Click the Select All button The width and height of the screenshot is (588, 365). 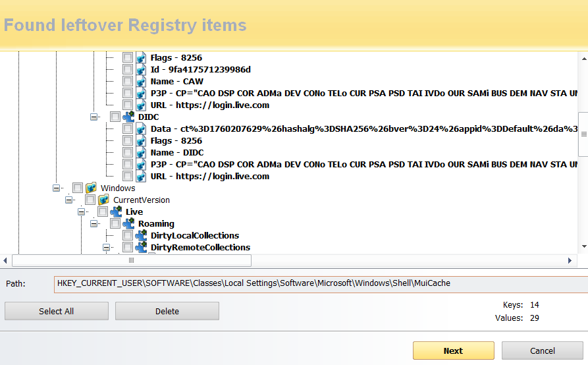pos(57,311)
